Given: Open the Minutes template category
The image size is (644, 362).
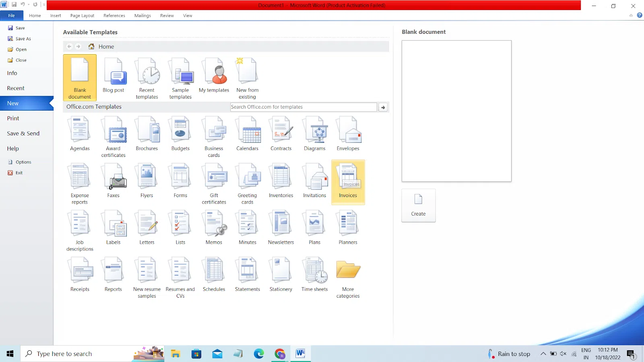Looking at the screenshot, I should [x=248, y=228].
